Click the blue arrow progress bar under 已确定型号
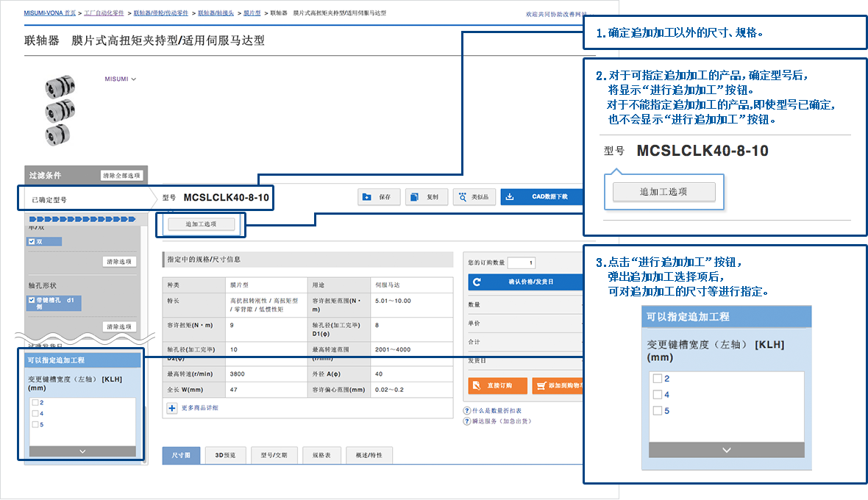This screenshot has height=500, width=868. pyautogui.click(x=82, y=219)
